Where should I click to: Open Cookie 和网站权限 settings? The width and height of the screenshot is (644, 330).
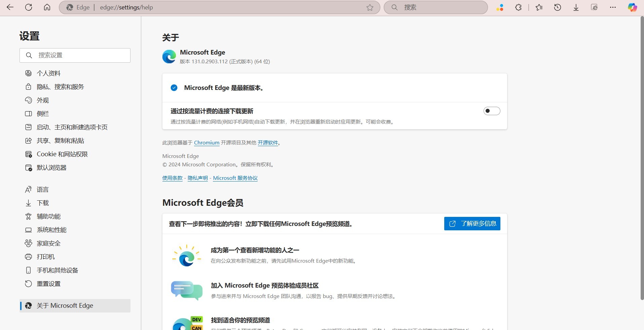click(x=75, y=154)
